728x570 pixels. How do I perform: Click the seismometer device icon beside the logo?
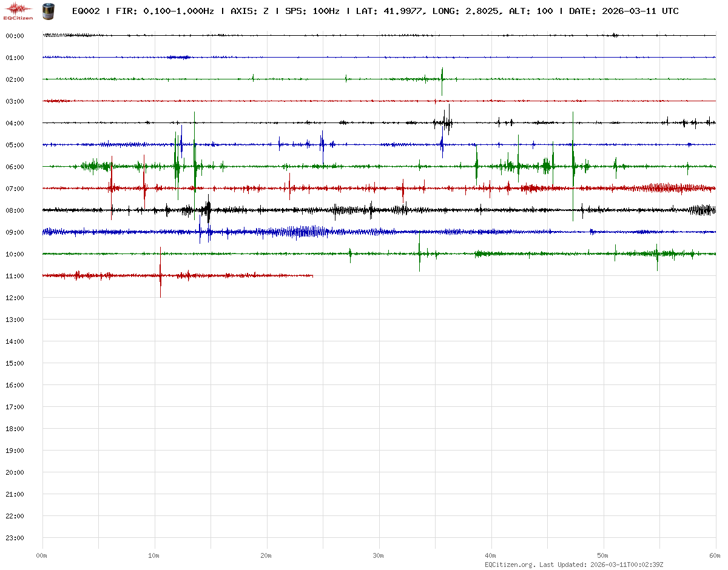pyautogui.click(x=47, y=10)
